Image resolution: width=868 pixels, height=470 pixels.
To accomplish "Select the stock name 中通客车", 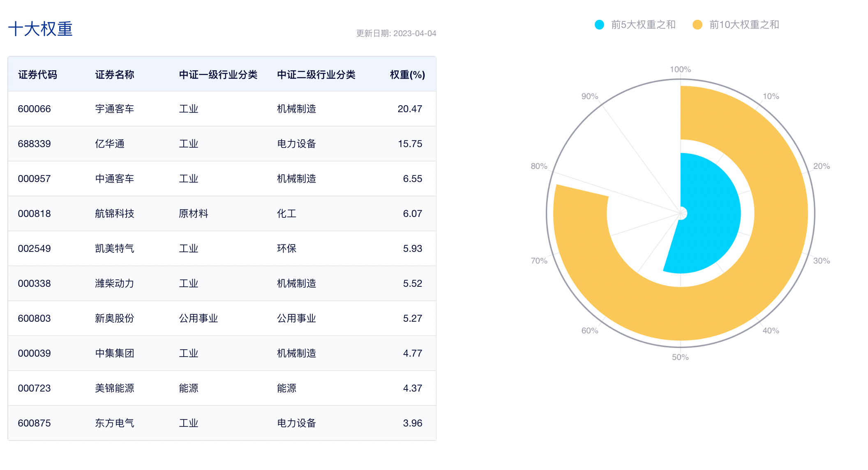I will coord(115,179).
